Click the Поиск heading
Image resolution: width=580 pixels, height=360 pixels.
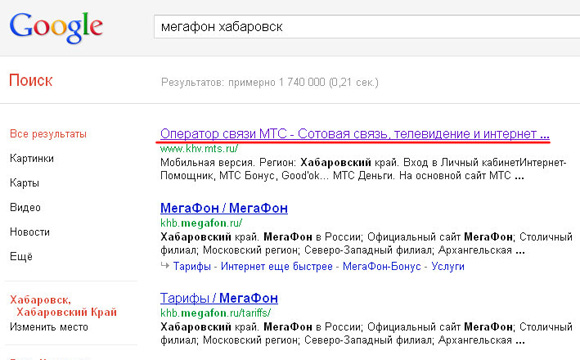31,80
